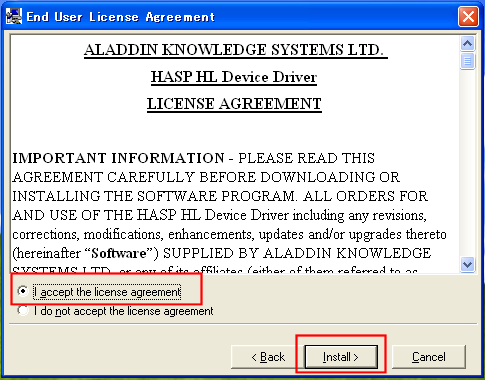Click the "ALADDIN KNOWLEDGE SYSTEMS LTD." heading
Screen dimensions: 485x380
pos(235,50)
